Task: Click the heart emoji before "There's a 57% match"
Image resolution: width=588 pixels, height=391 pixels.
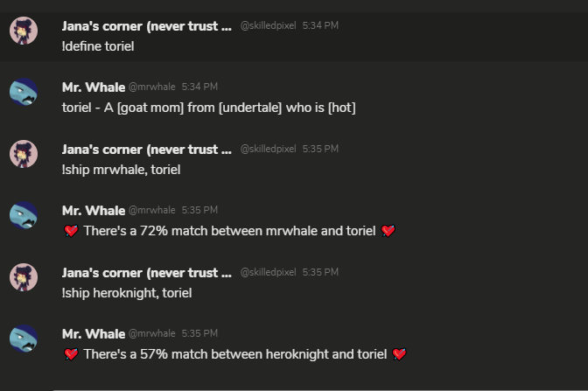Action: (72, 354)
